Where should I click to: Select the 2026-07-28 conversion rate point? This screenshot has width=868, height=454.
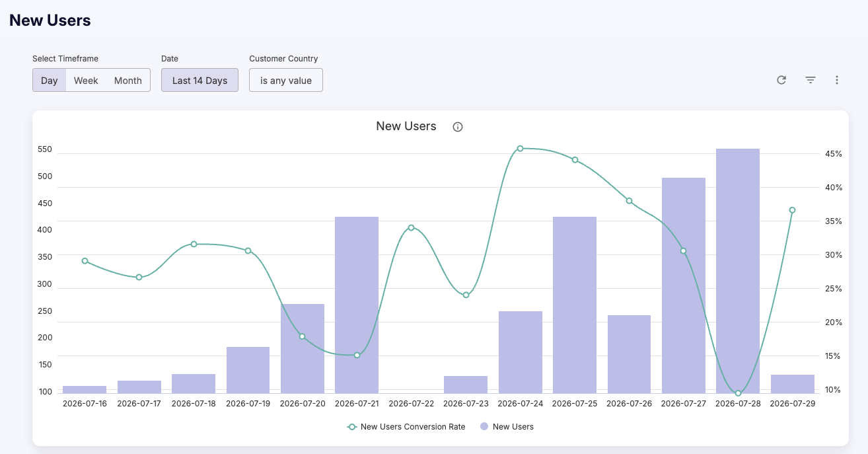[738, 393]
